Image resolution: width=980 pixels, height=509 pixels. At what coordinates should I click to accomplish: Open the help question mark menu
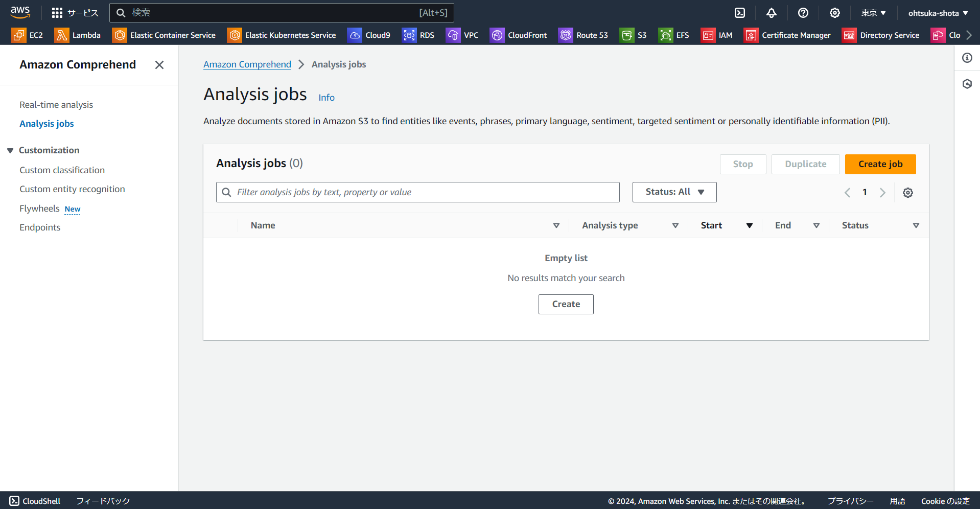[803, 13]
